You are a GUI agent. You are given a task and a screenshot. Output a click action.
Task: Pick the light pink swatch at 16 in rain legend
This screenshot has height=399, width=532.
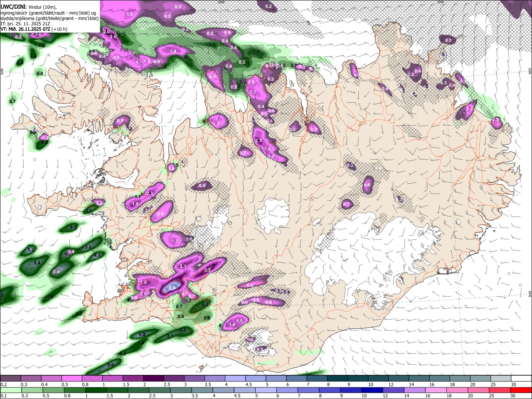(x=436, y=390)
